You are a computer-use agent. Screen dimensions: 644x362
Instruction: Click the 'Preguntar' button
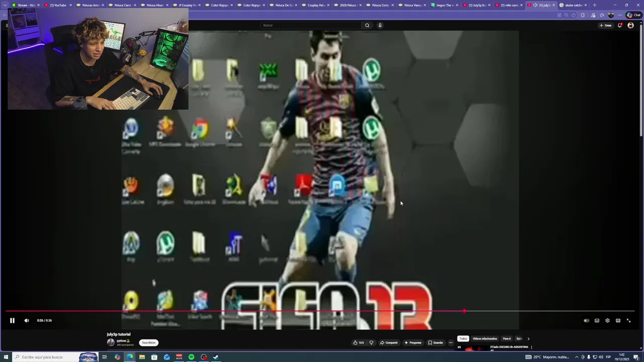click(x=413, y=342)
